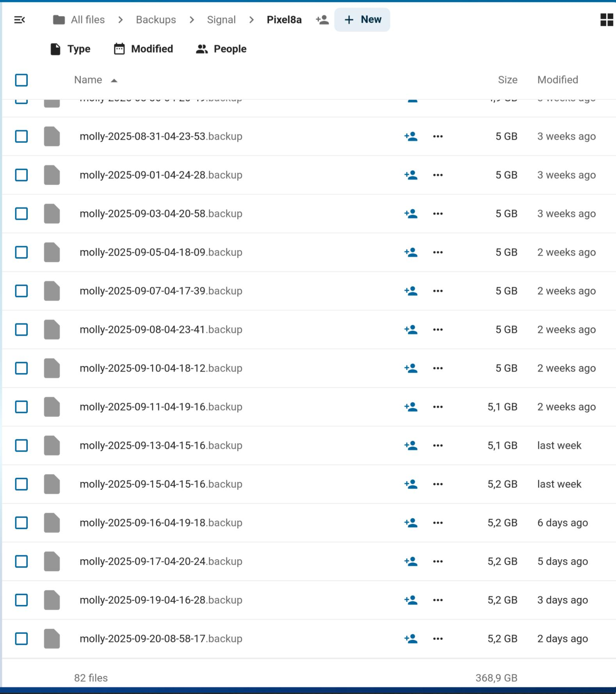Screen dimensions: 616x694
Task: Tick checkbox for molly-2025-09-17-04-20-24 backup
Action: pyautogui.click(x=21, y=562)
